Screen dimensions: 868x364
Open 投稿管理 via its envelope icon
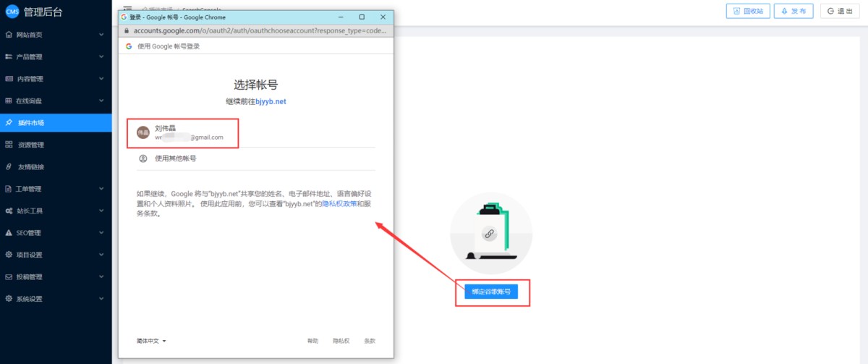9,276
